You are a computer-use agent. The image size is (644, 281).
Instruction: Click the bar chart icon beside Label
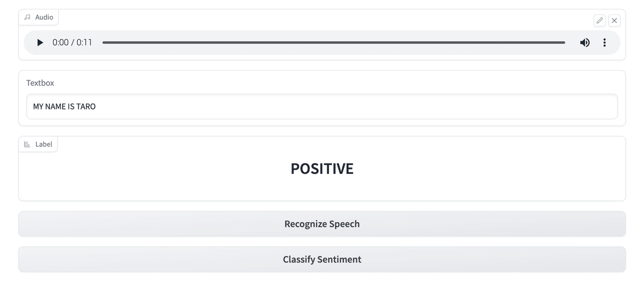(x=27, y=144)
